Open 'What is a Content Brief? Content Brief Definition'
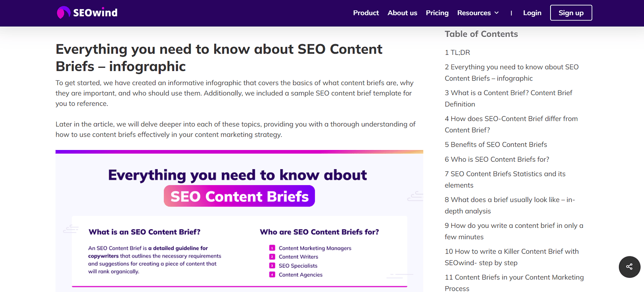Screen dimensions: 644x292 (x=508, y=98)
